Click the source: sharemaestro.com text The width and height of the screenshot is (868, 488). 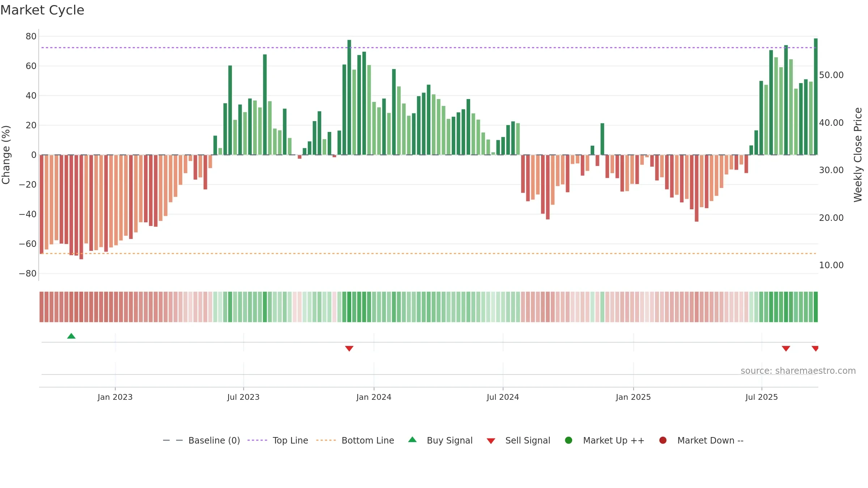pyautogui.click(x=798, y=371)
